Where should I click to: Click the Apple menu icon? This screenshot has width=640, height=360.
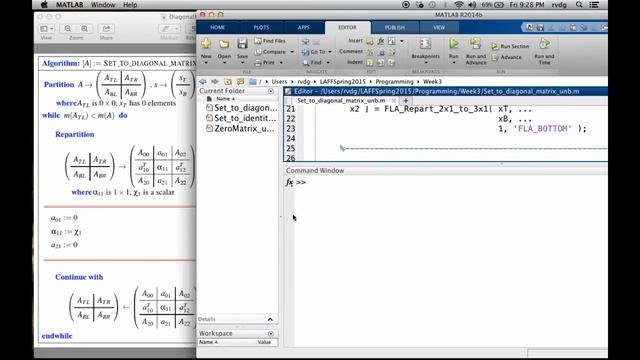coord(44,5)
